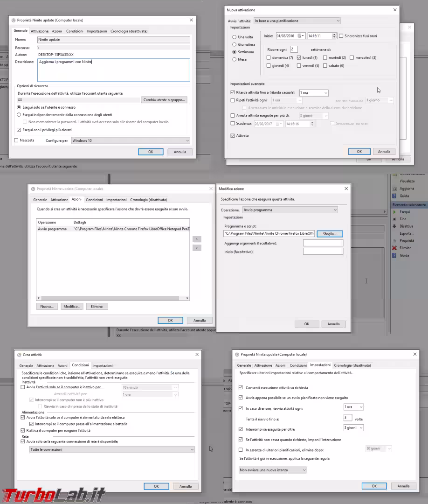Choose the Giornaliera schedule option
The height and width of the screenshot is (504, 428).
pos(235,44)
